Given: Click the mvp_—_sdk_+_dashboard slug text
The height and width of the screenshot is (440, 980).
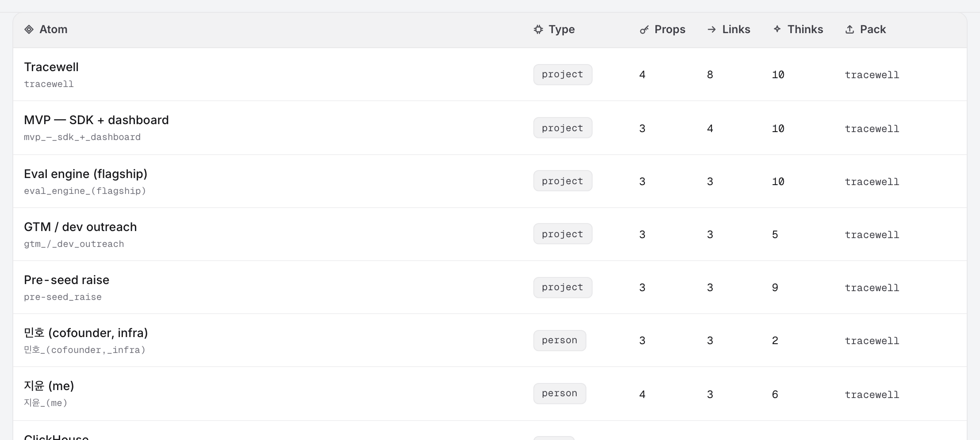Looking at the screenshot, I should (82, 137).
